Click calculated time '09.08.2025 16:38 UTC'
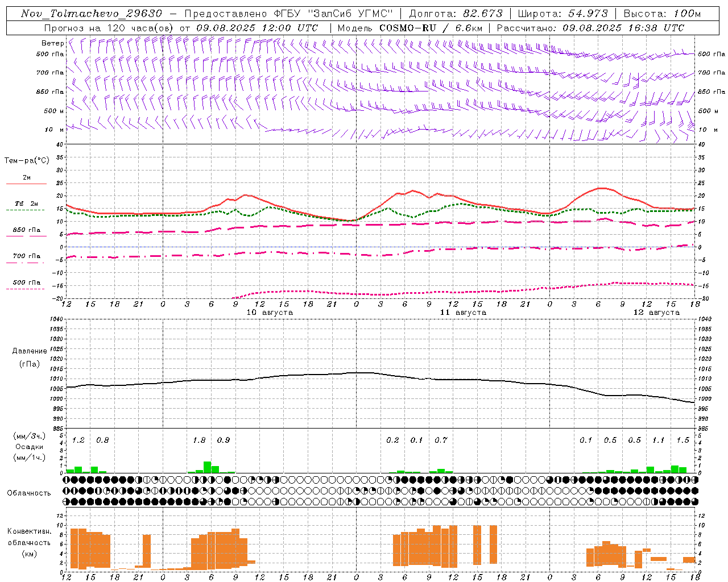Image resolution: width=728 pixels, height=582 pixels. coord(623,28)
